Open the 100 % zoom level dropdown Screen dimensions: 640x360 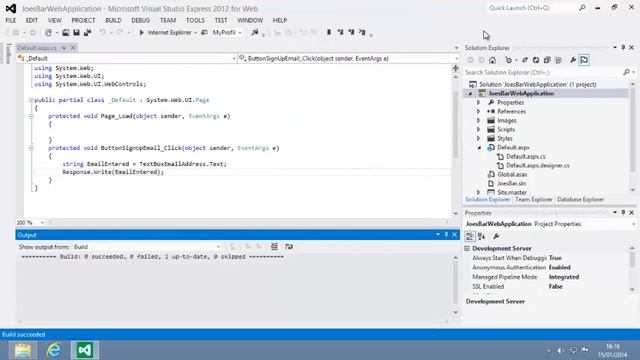point(42,222)
